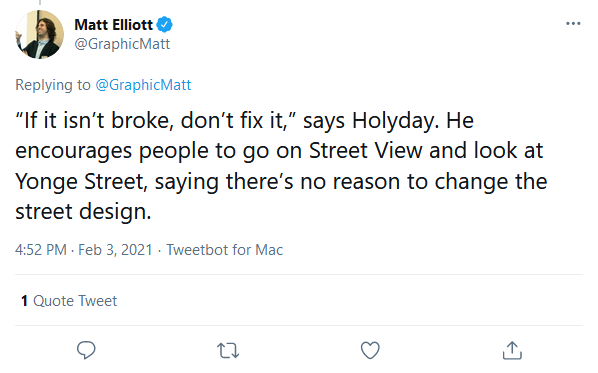Image resolution: width=598 pixels, height=373 pixels.
Task: Open the Tweetbot for Mac source link
Action: 225,250
